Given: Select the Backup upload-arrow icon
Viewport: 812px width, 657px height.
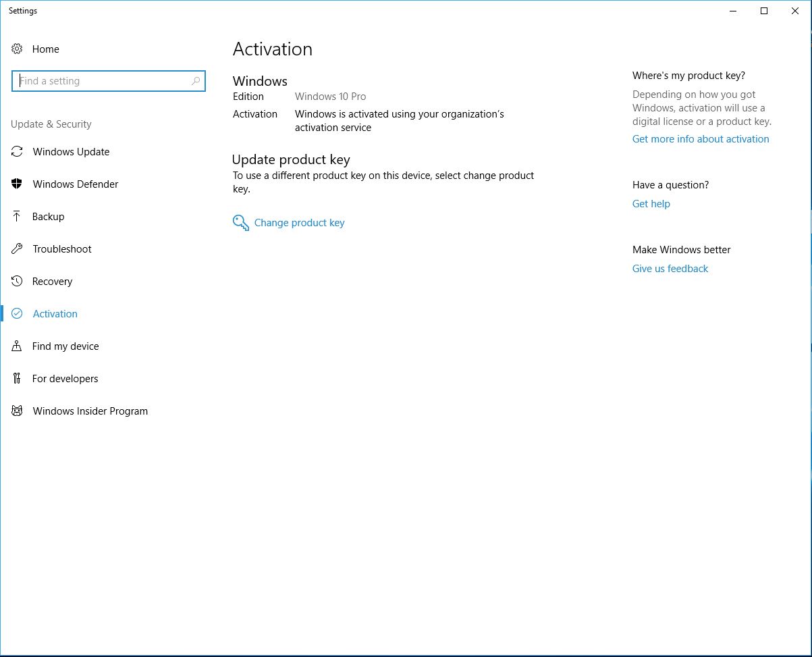Looking at the screenshot, I should click(17, 216).
